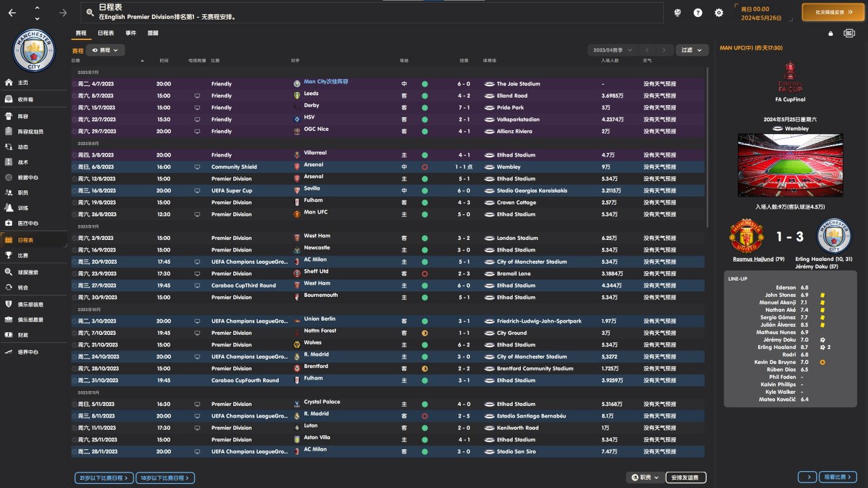Open the settings gear icon
The width and height of the screenshot is (868, 488).
coord(719,12)
